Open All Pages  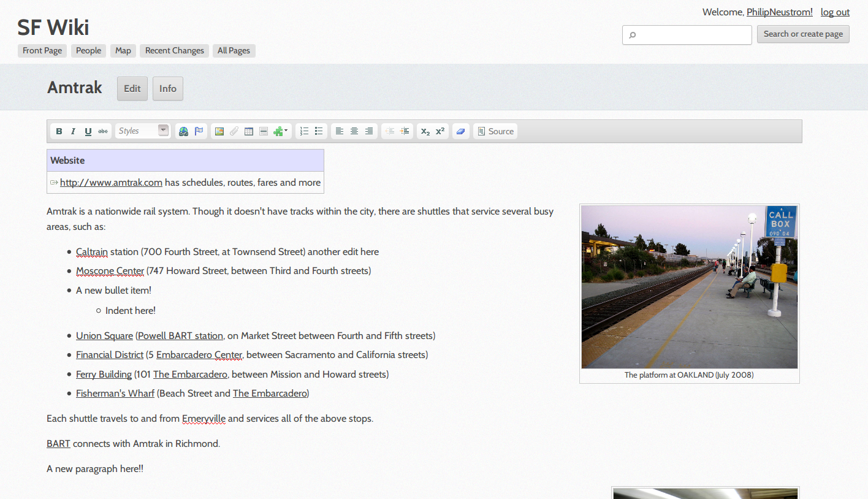coord(234,51)
